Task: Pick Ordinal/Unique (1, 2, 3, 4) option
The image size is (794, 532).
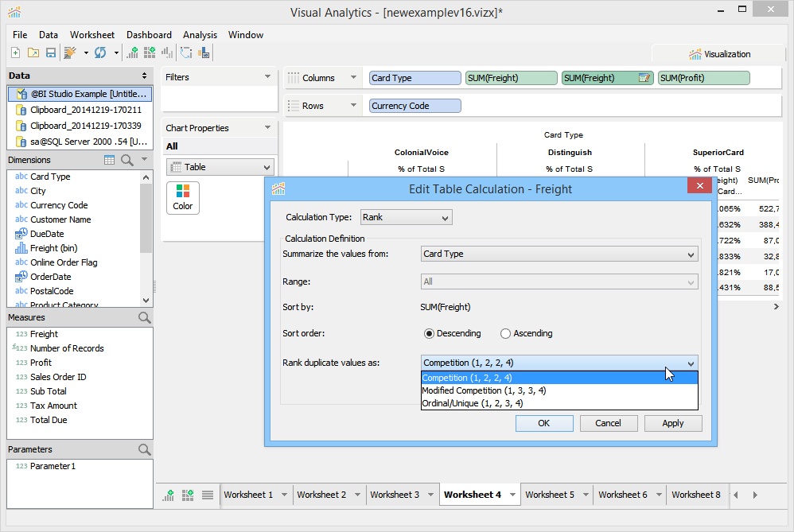Action: tap(473, 403)
